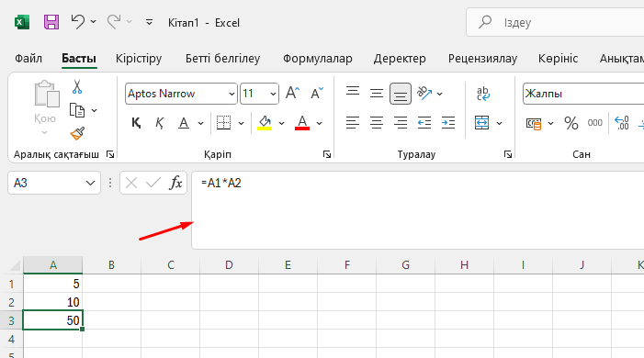644x358 pixels.
Task: Click the purple Save icon
Action: click(x=51, y=22)
